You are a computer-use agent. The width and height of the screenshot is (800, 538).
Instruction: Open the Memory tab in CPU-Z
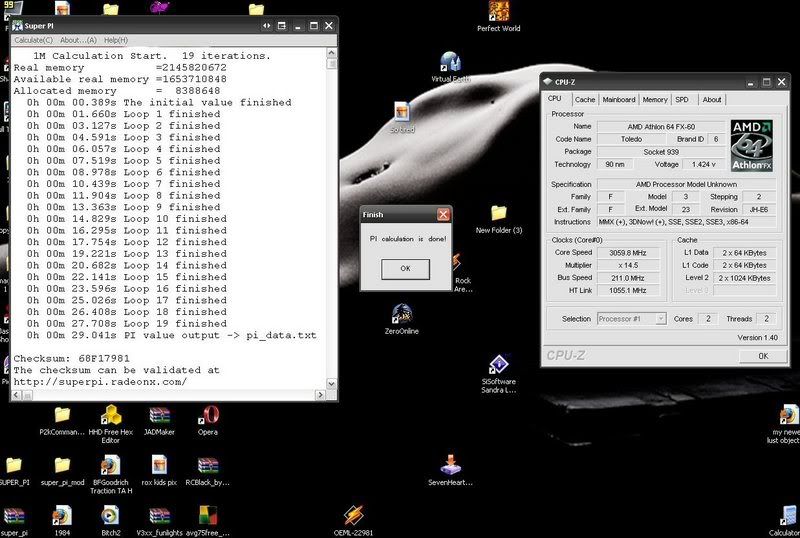tap(655, 100)
